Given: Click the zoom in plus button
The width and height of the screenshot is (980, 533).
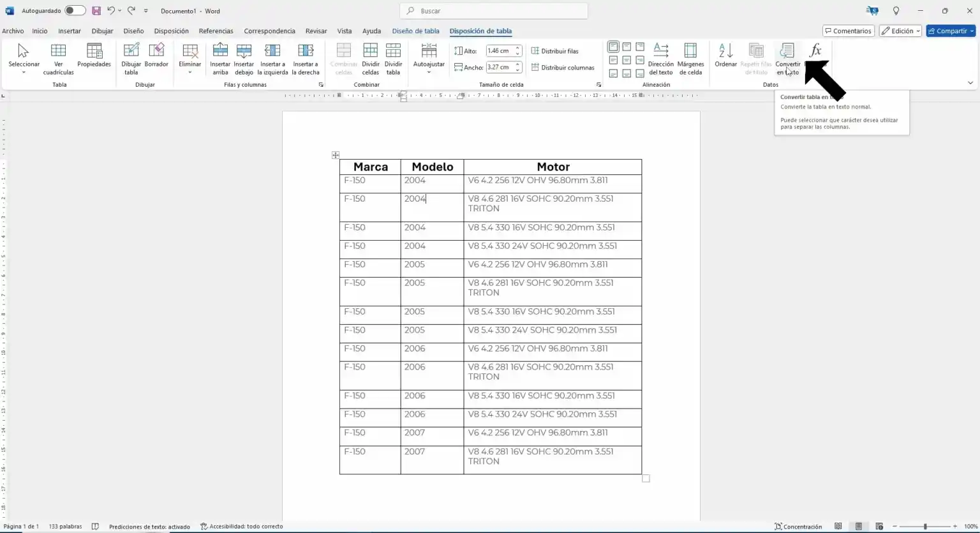Looking at the screenshot, I should pos(955,527).
